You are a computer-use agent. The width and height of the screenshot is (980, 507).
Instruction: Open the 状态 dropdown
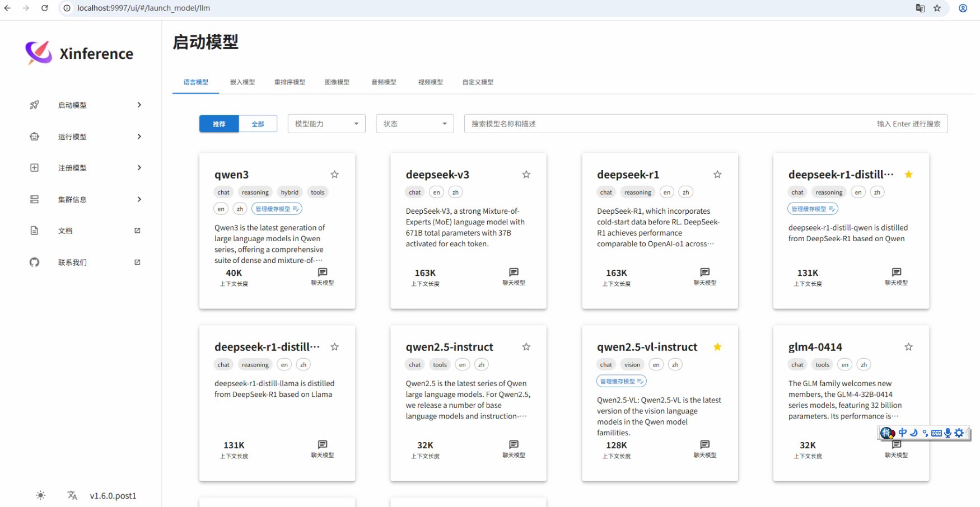coord(414,124)
